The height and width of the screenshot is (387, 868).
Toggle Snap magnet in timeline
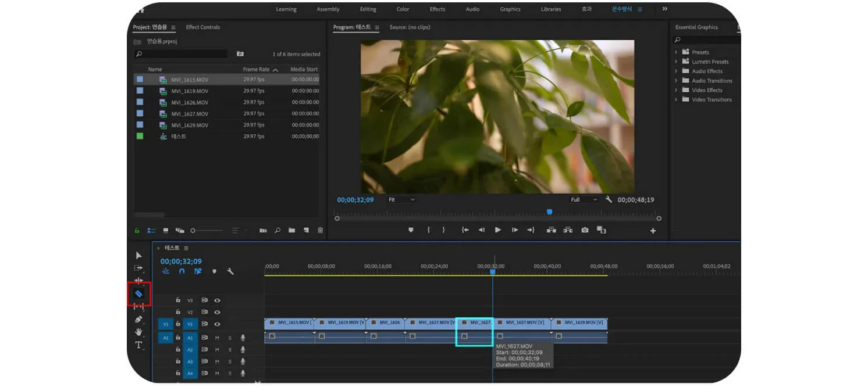182,271
